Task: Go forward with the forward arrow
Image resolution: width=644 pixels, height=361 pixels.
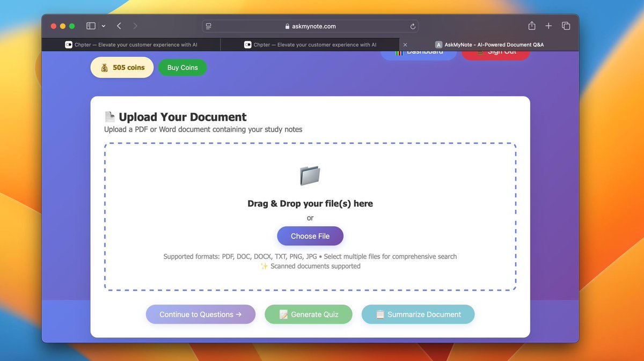Action: click(135, 26)
